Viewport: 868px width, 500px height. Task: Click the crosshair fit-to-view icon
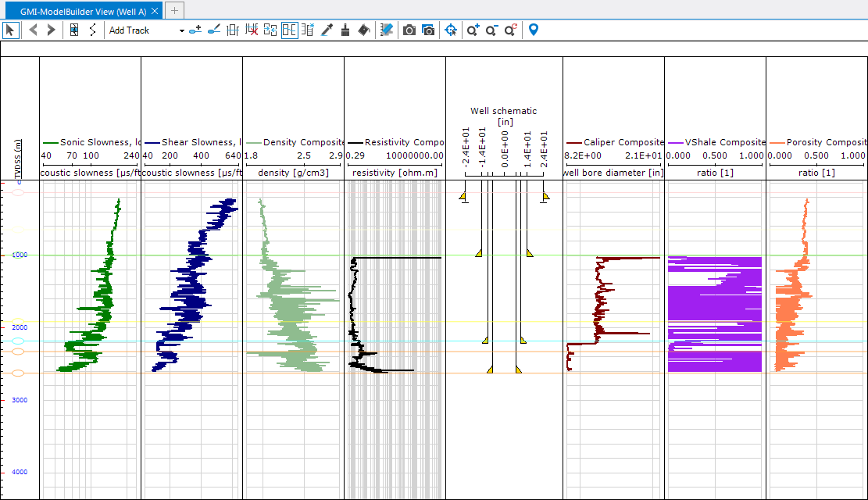coord(451,30)
